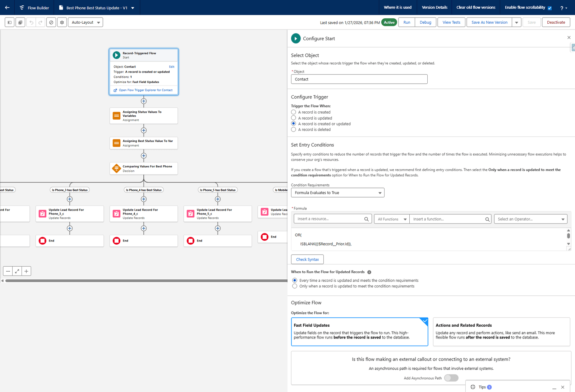This screenshot has height=392, width=575.
Task: Click the select elements circle-slash icon
Action: [51, 22]
